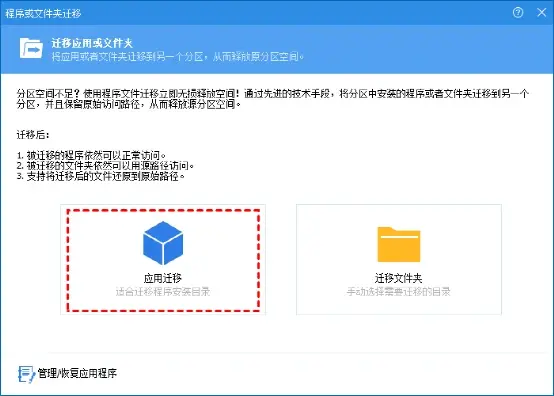
Task: Click the heading 迁移应用或文件夹
Action: 92,43
